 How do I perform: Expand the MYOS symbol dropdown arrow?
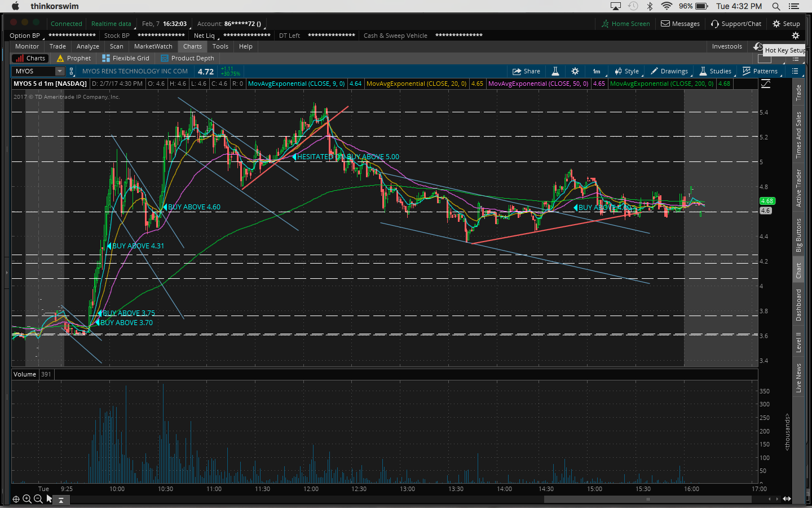point(60,71)
